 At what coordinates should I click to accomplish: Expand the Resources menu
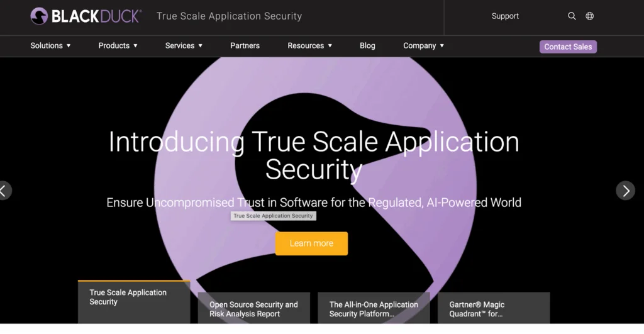click(309, 45)
